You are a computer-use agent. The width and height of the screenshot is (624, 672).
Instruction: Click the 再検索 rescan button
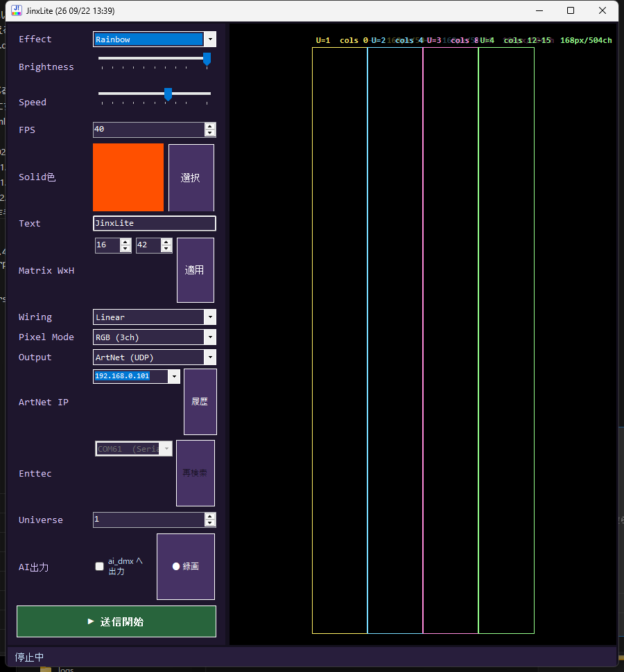click(x=195, y=472)
